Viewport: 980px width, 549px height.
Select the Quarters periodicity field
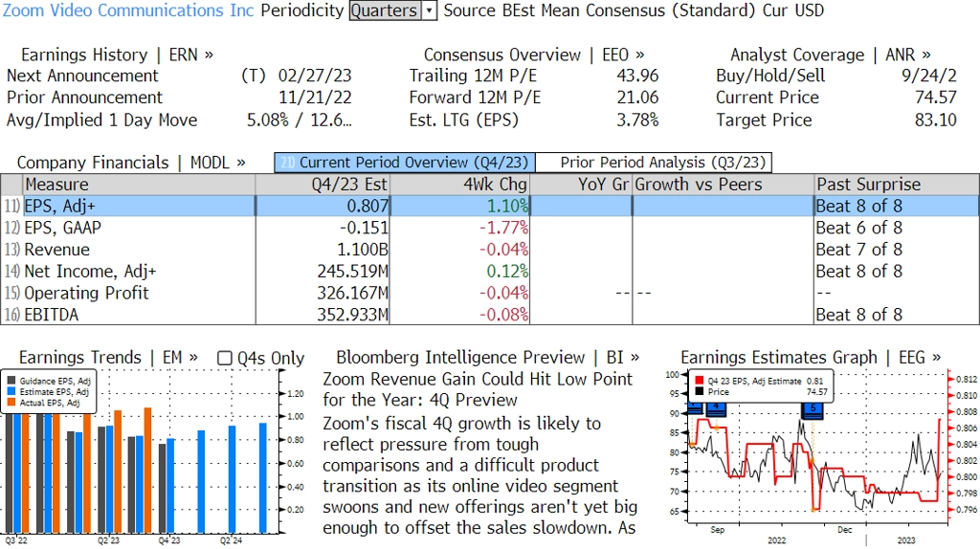point(385,11)
